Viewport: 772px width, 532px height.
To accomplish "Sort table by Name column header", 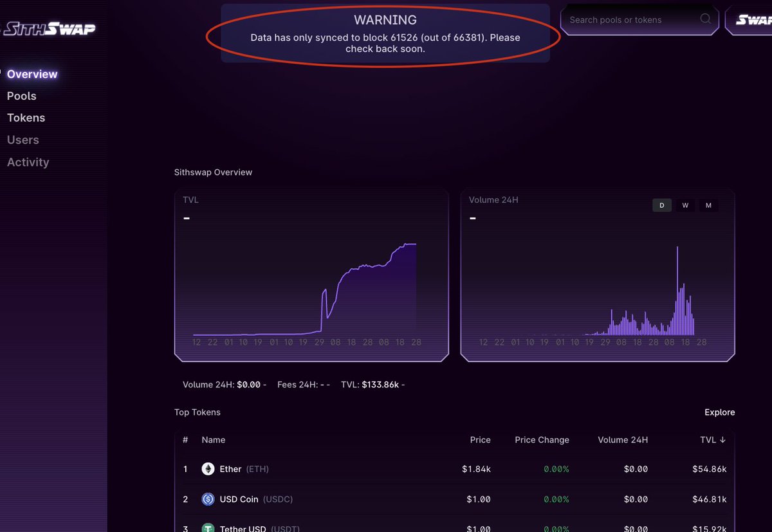I will (214, 440).
